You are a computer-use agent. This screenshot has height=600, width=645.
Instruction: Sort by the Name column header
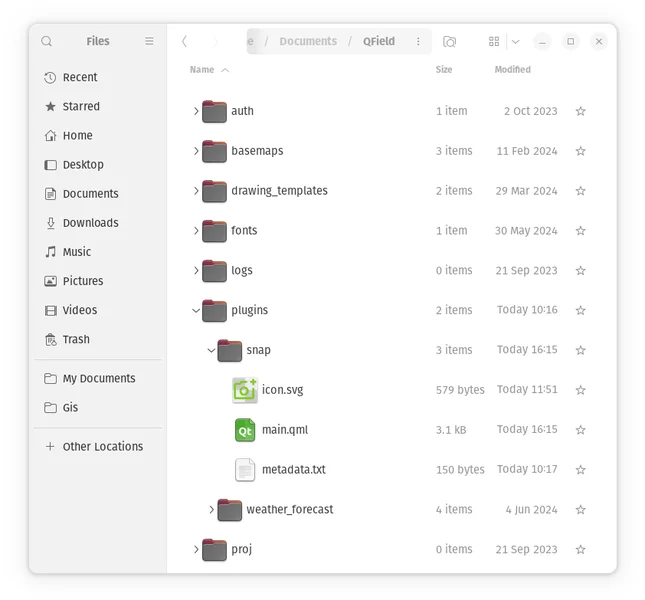(x=202, y=70)
